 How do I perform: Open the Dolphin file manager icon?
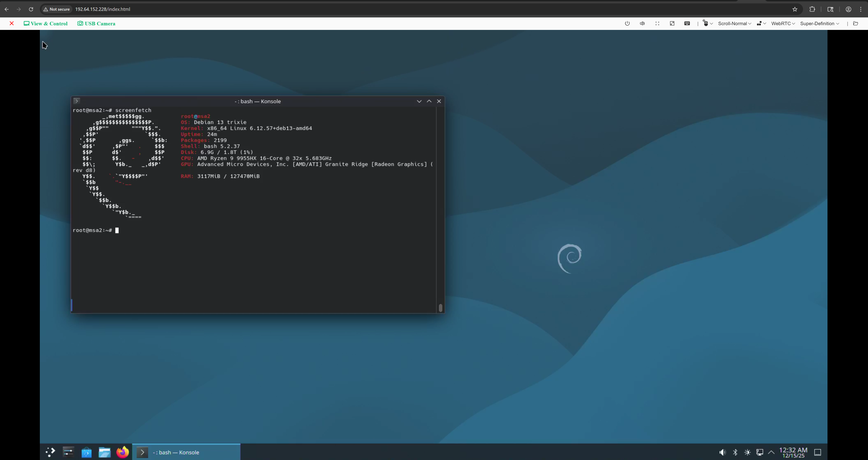(105, 452)
